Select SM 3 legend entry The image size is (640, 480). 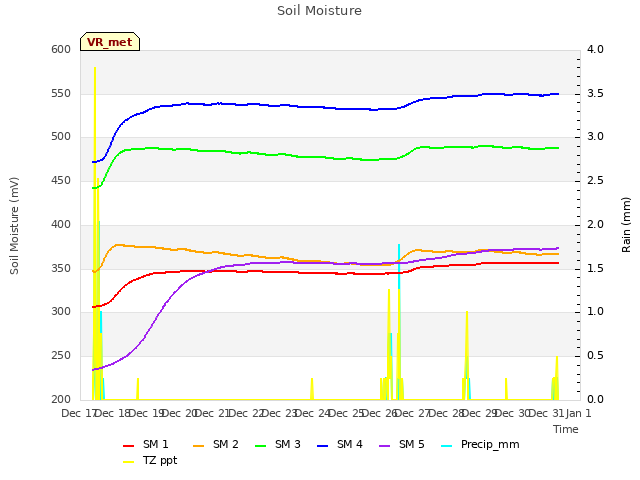278,444
